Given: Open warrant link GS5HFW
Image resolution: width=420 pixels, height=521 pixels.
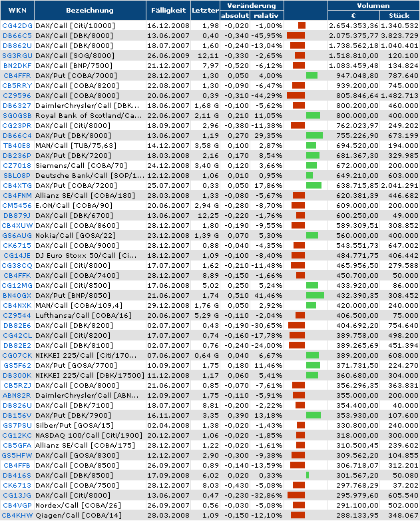Looking at the screenshot, I should 17,455.
